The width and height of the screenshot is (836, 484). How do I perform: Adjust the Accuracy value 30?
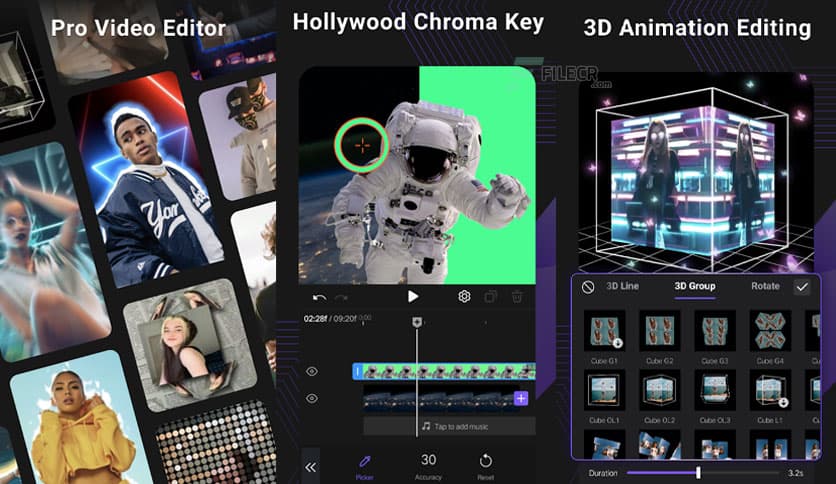428,466
